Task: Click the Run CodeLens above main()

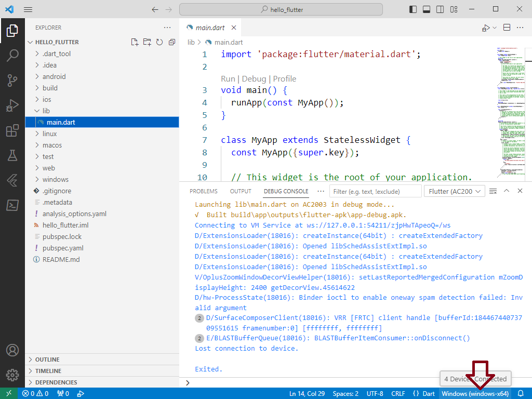Action: click(x=228, y=79)
